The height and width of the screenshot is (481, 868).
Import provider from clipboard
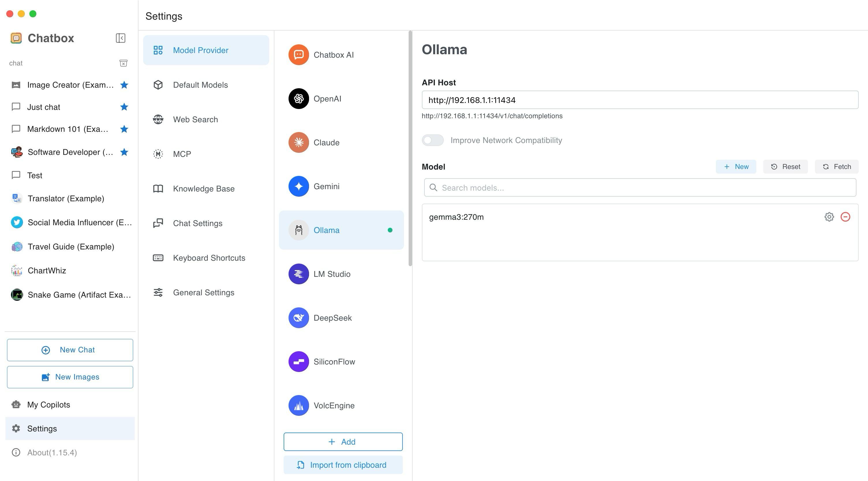(x=343, y=465)
